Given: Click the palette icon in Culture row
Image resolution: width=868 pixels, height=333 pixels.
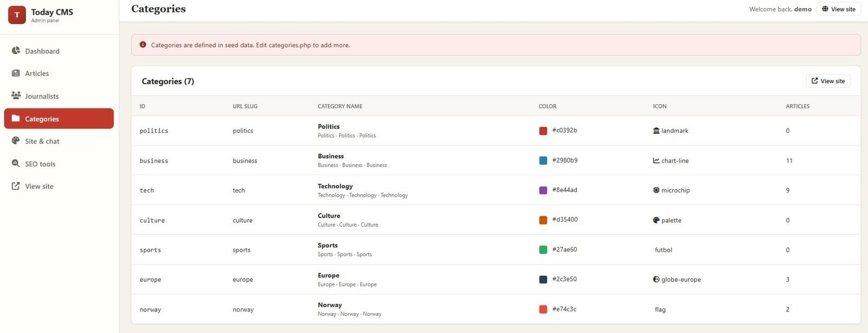Looking at the screenshot, I should [x=656, y=220].
